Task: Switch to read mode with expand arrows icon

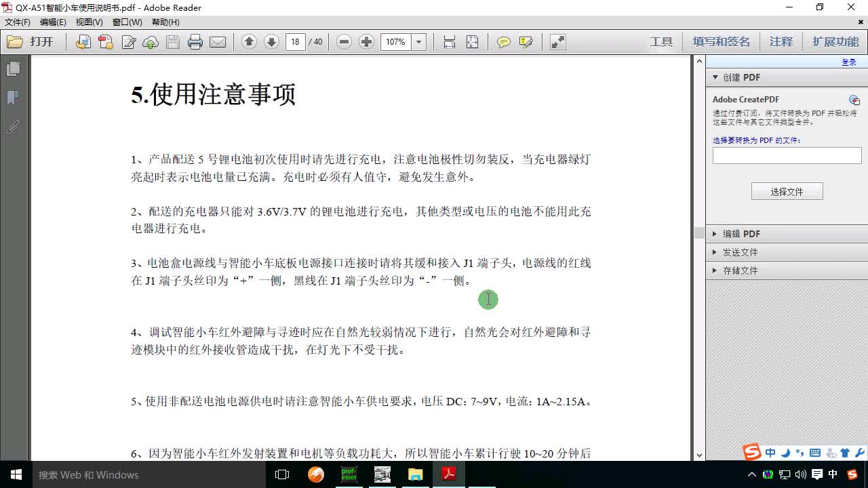Action: click(x=558, y=42)
